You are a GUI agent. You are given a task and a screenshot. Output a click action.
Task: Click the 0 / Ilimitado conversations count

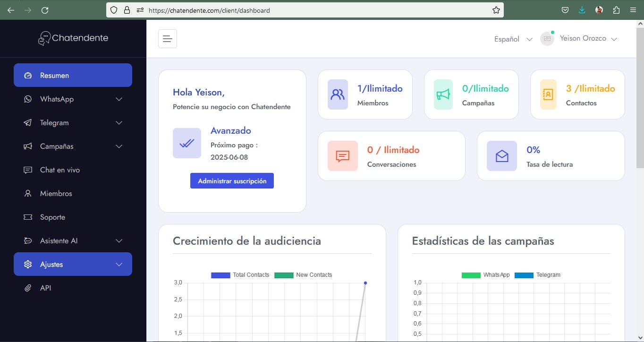click(x=393, y=150)
